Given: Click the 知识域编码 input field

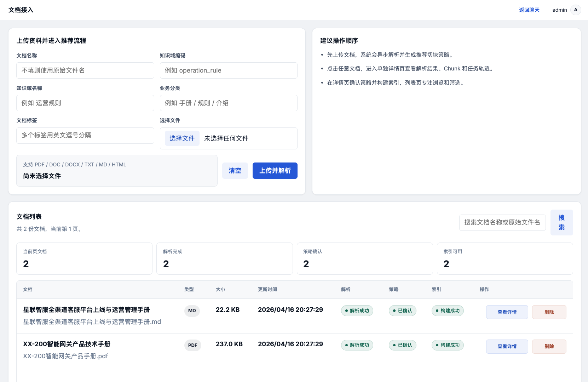Looking at the screenshot, I should click(x=228, y=70).
